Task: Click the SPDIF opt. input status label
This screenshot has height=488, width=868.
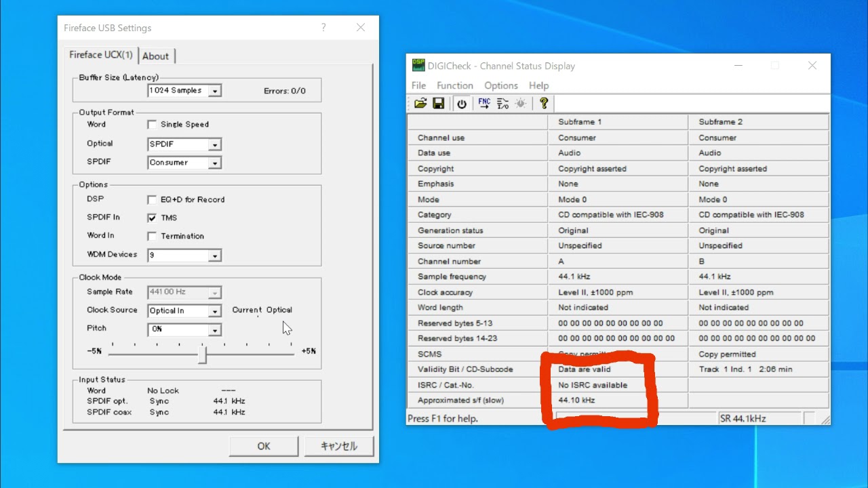Action: pyautogui.click(x=107, y=401)
